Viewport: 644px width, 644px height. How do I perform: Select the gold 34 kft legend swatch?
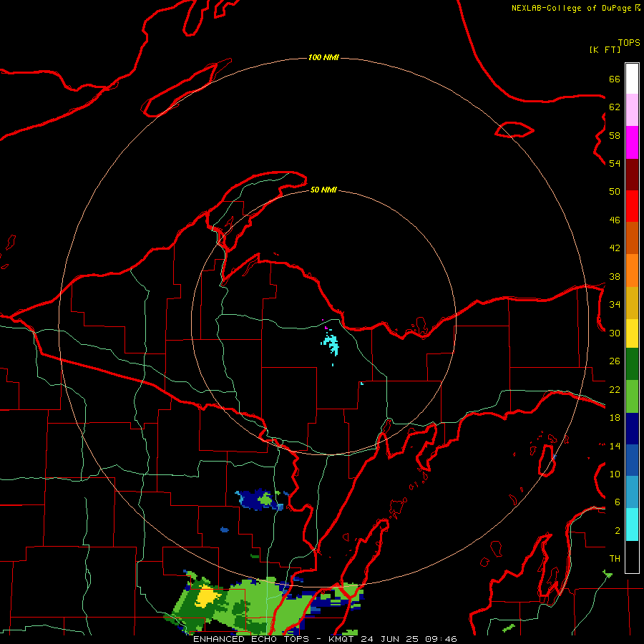pyautogui.click(x=632, y=303)
